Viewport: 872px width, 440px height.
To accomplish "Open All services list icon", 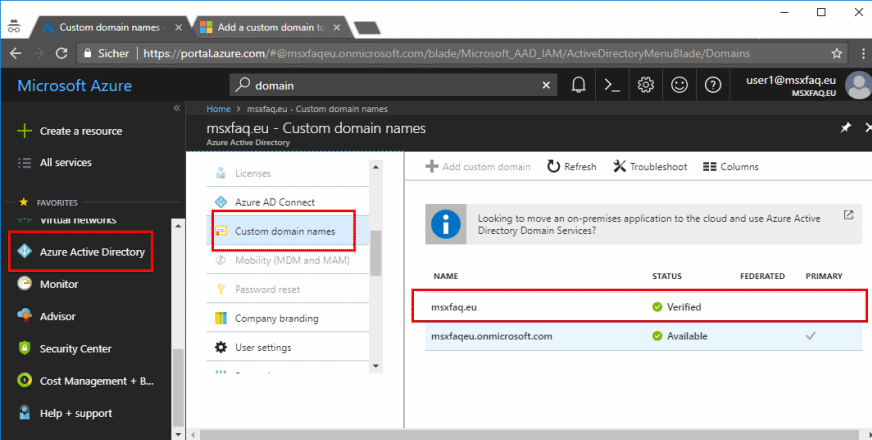I will [x=24, y=163].
